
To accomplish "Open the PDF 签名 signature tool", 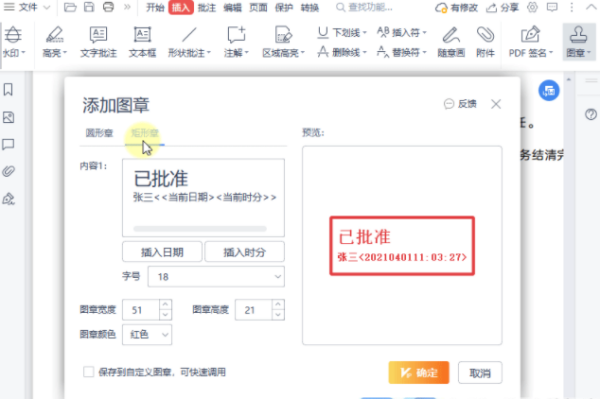I will tap(531, 42).
